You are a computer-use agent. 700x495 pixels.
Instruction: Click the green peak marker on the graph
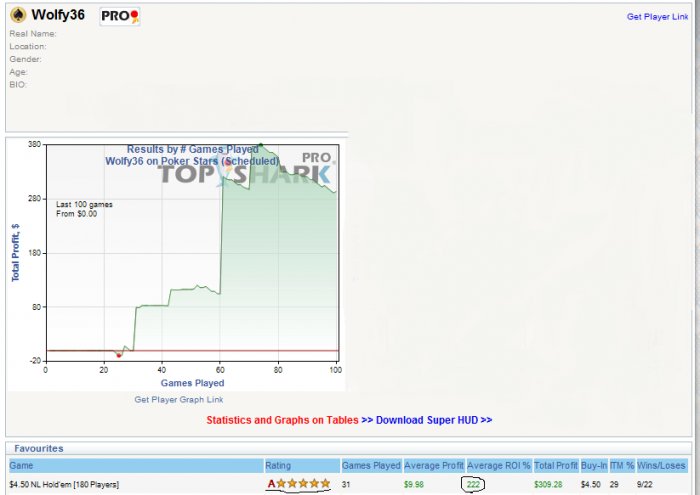click(261, 145)
